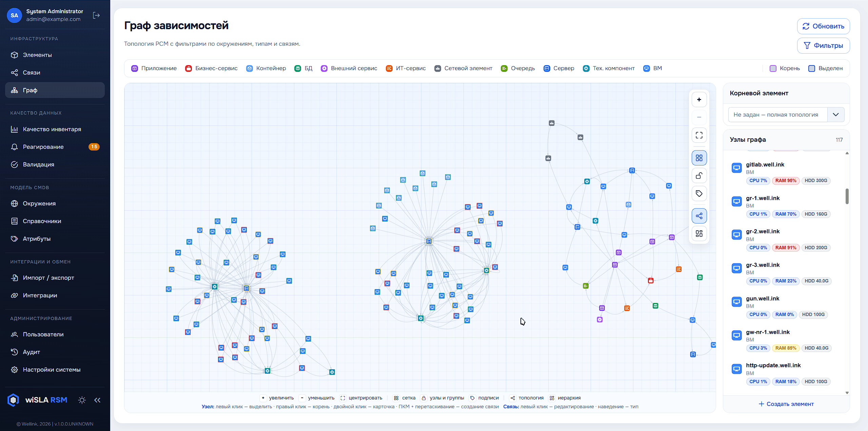Click the unlock nodes and groups icon
The height and width of the screenshot is (431, 868).
click(x=699, y=176)
